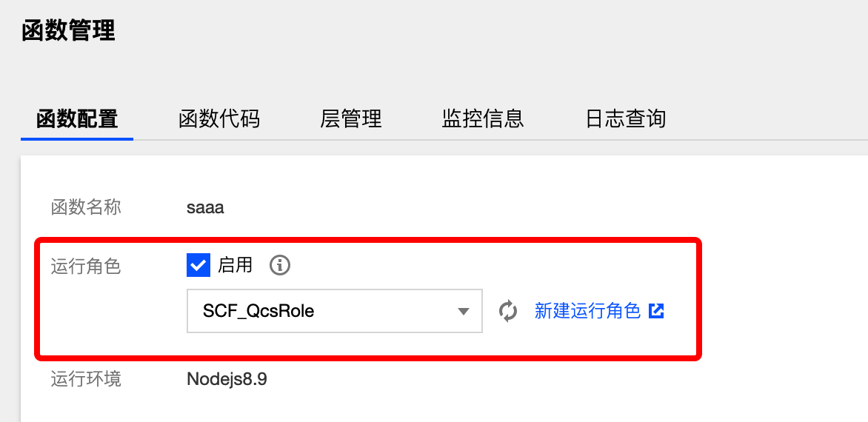The image size is (868, 422).
Task: Open the 函数代码 tab
Action: tap(219, 118)
